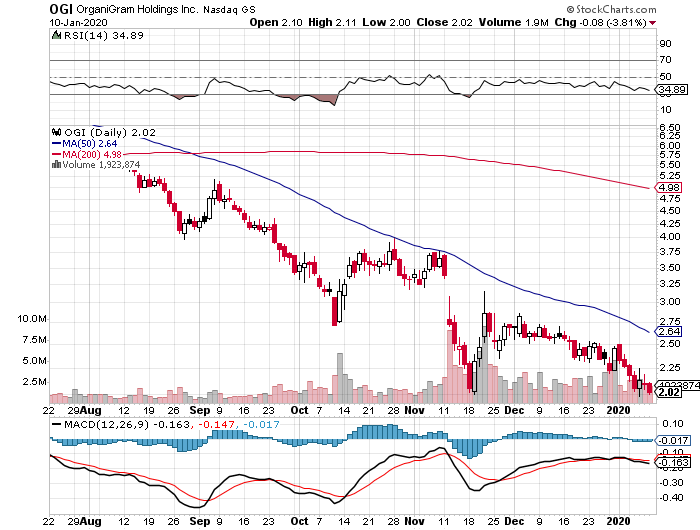Click the red -0.147 signal value in MACD legend

pyautogui.click(x=217, y=424)
